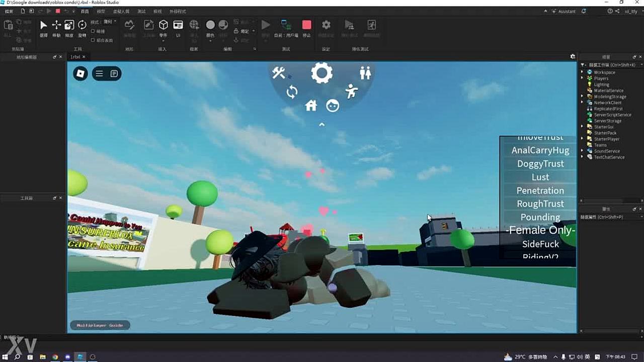Screen dimensions: 644x362
Task: Collapse the game menu with up chevron
Action: point(321,124)
